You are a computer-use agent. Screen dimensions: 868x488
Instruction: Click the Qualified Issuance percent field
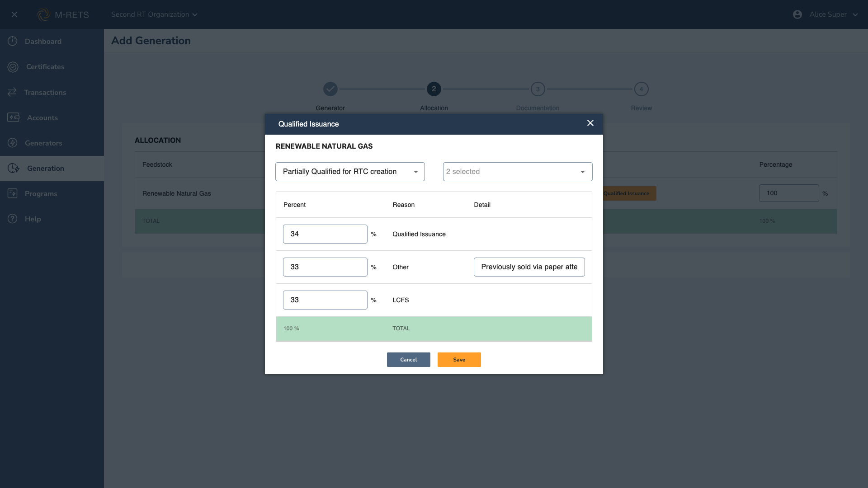pyautogui.click(x=325, y=234)
